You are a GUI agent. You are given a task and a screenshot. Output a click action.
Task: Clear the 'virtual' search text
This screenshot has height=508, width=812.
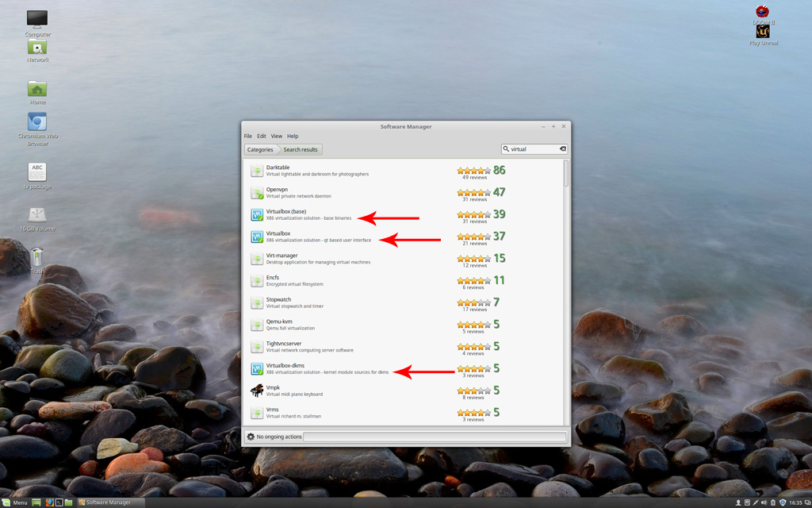click(562, 149)
